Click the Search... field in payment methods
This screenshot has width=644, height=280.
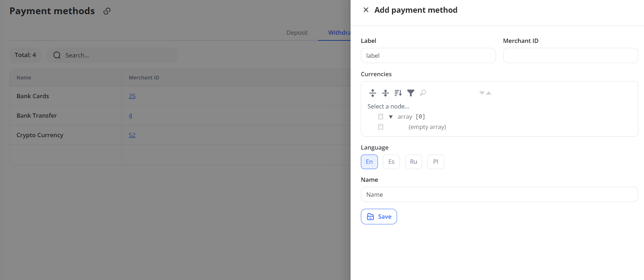point(112,55)
